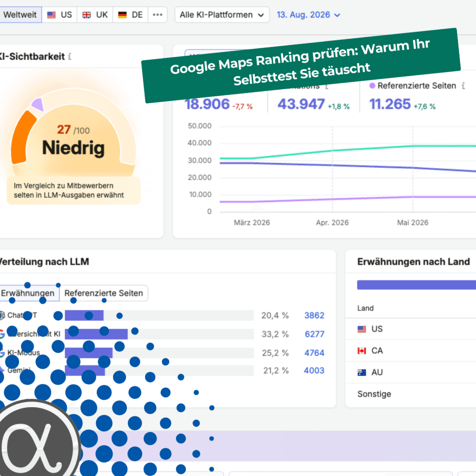This screenshot has width=476, height=476.
Task: Open the 3862 ChatGPT mentions link
Action: pos(314,316)
